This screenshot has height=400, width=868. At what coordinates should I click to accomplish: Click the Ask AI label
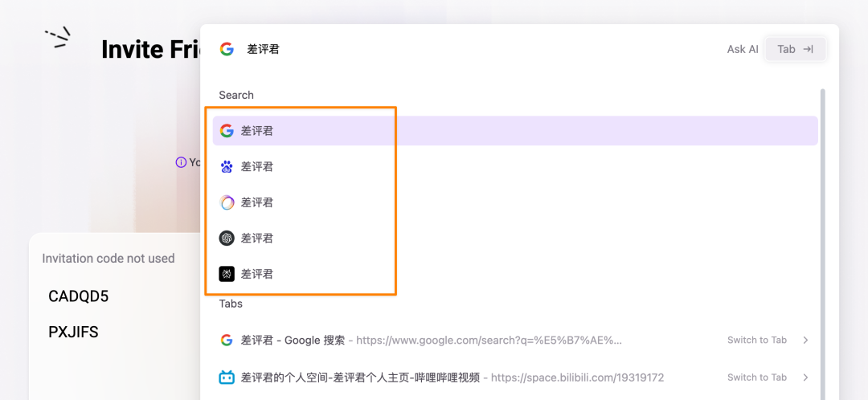tap(743, 49)
